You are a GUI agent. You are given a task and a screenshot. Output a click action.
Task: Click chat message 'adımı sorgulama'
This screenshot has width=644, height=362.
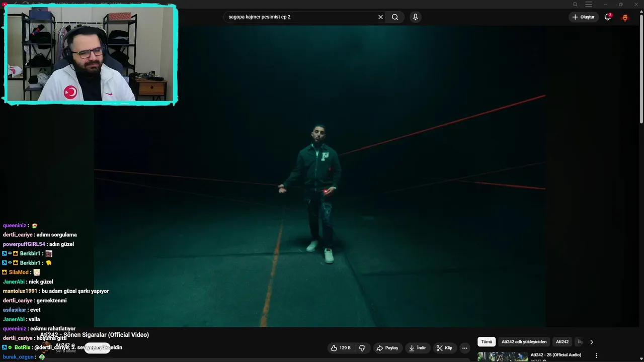[x=56, y=235]
